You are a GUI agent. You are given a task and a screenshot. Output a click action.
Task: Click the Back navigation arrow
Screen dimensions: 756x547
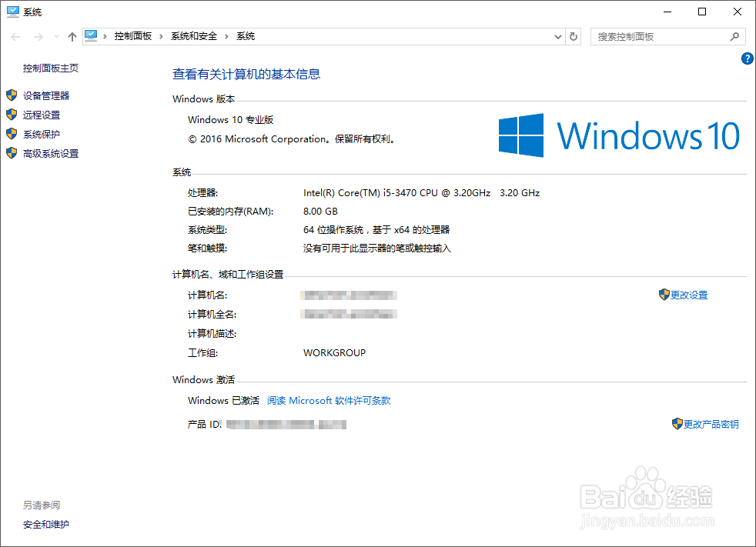coord(15,37)
